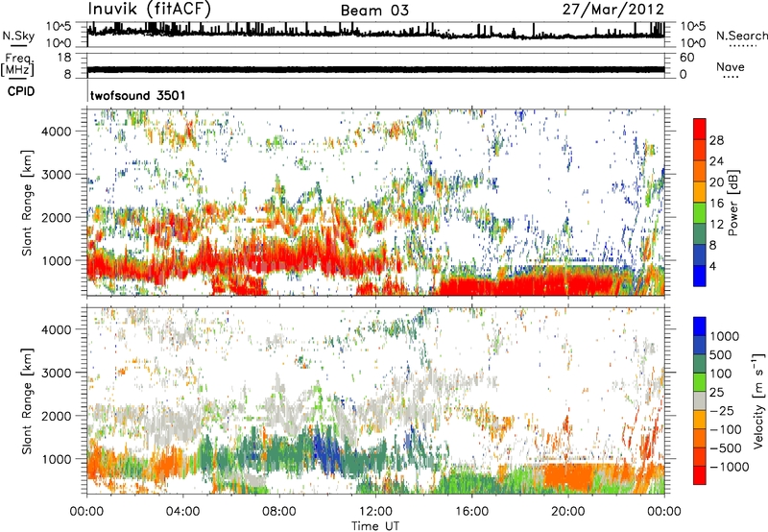The image size is (768, 532).
Task: Select the 'N.Sky' legend label
Action: 18,36
